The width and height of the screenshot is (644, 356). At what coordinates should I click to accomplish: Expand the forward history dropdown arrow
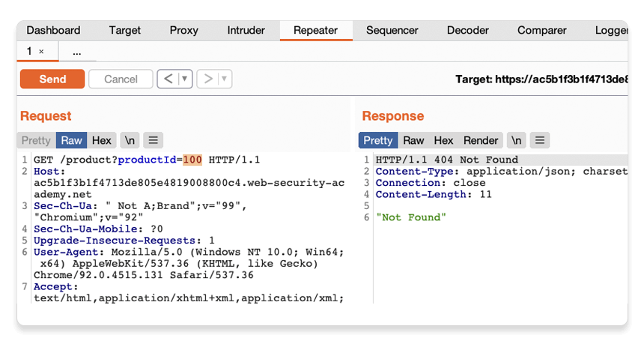[224, 79]
